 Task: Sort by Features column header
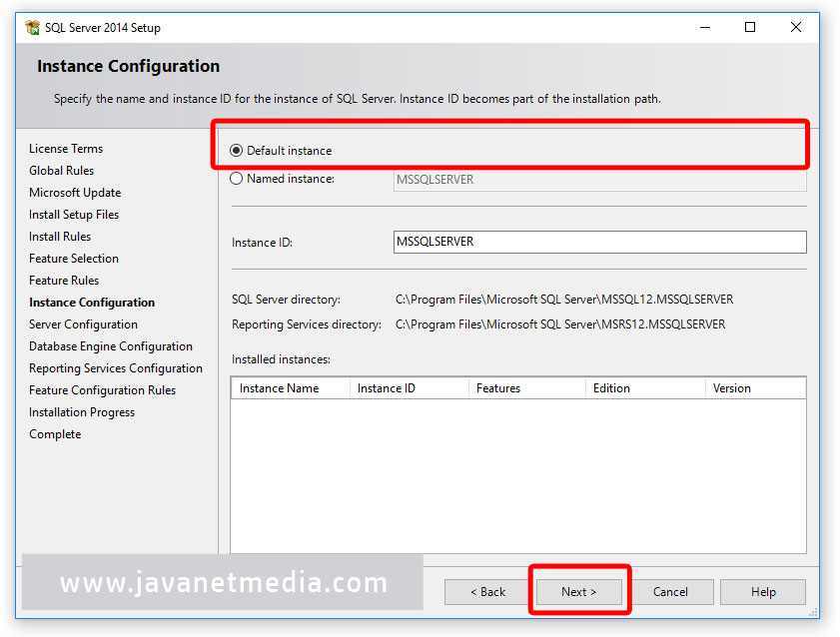tap(527, 388)
